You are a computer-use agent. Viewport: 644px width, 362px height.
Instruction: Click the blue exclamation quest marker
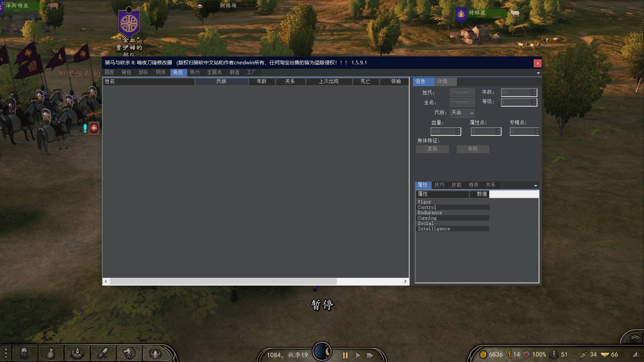click(x=85, y=128)
